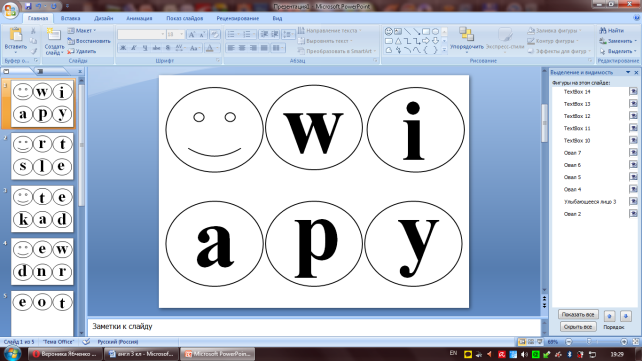Screen dimensions: 642x361
Task: Click the Format Painter brush icon
Action: [x=34, y=51]
